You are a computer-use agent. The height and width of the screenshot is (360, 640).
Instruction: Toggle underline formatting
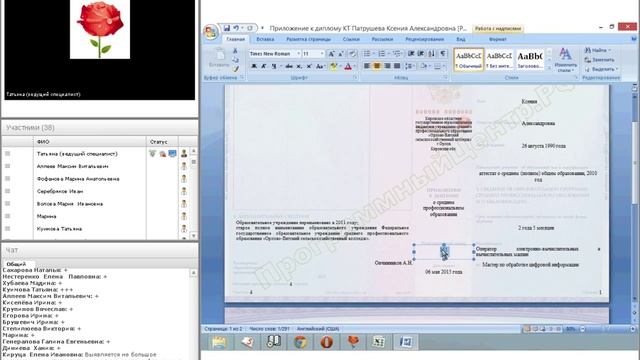pyautogui.click(x=275, y=66)
